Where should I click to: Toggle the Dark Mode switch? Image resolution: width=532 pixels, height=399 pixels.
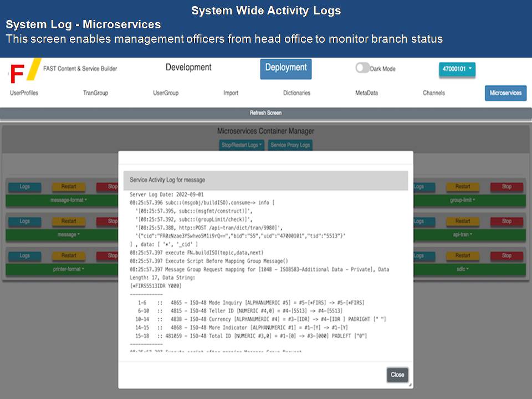(362, 68)
